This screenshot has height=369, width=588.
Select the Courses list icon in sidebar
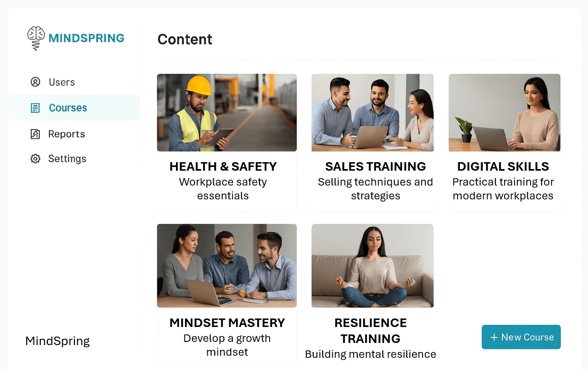35,108
